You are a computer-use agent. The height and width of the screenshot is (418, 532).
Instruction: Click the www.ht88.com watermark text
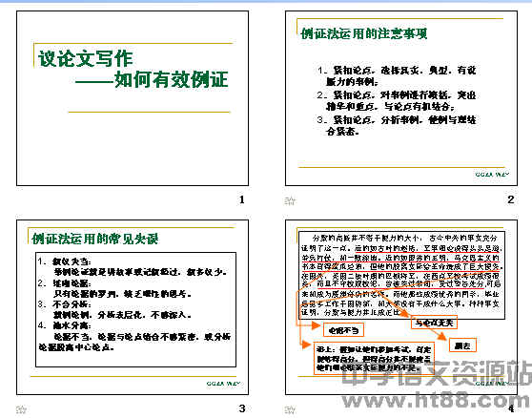[x=436, y=402]
